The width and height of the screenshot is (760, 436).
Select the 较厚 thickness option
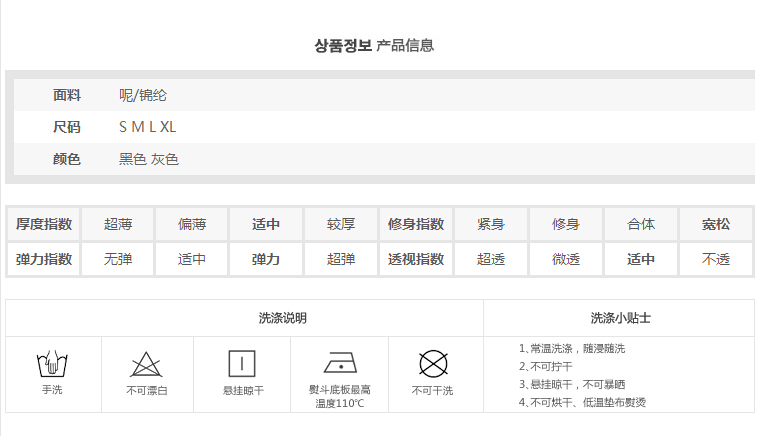[x=341, y=224]
